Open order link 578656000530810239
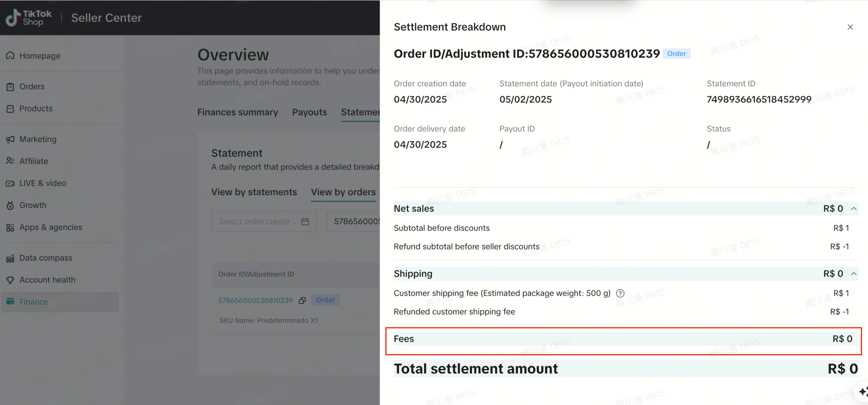The width and height of the screenshot is (868, 405). click(255, 300)
